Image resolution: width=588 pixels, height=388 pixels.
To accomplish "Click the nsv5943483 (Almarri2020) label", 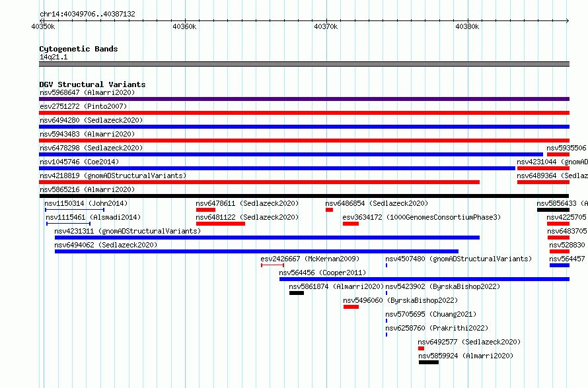I will point(87,134).
